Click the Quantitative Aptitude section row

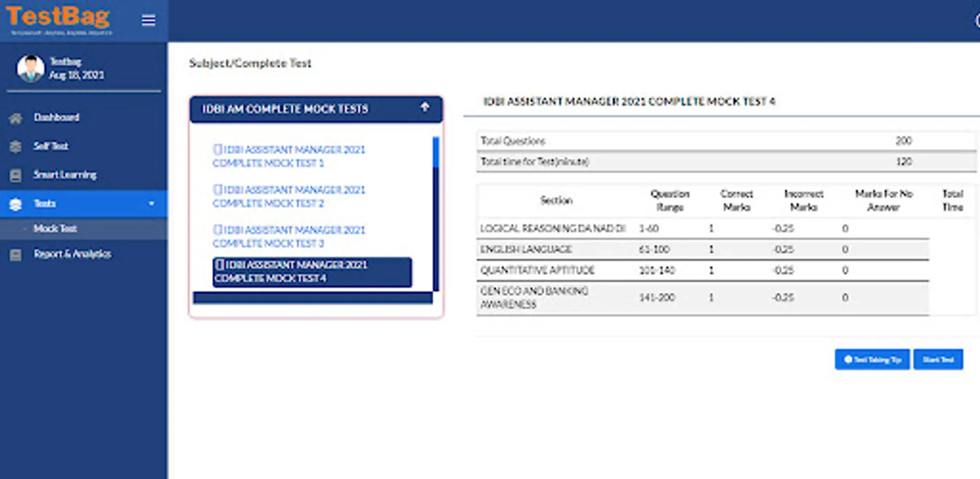click(x=703, y=270)
